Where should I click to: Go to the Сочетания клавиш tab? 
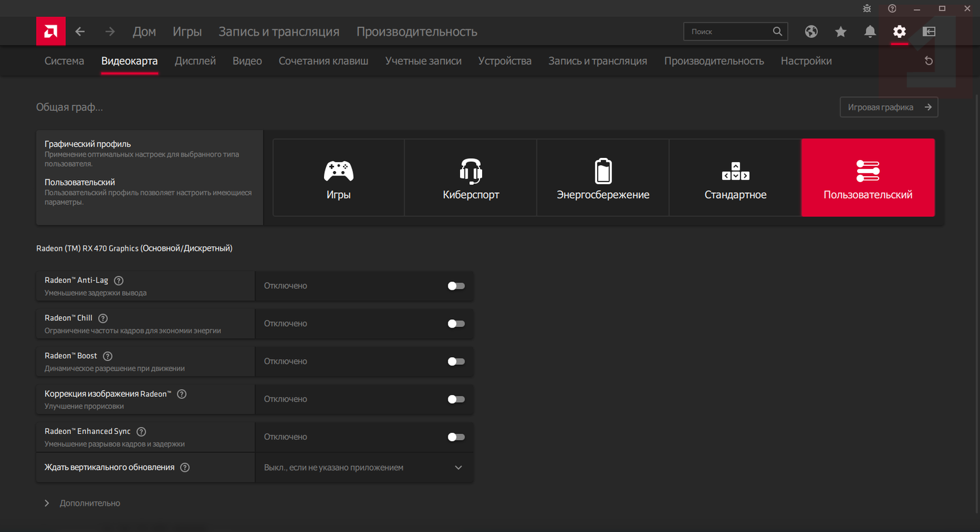tap(323, 61)
